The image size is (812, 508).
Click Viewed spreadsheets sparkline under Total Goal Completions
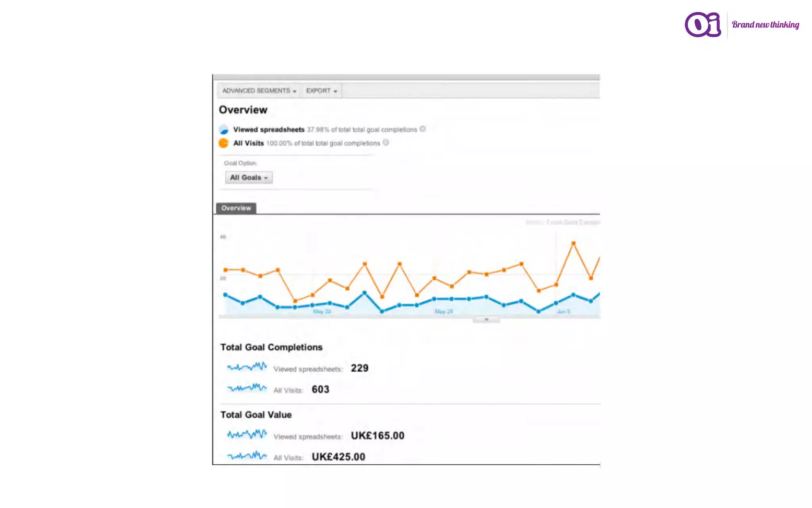pos(247,367)
